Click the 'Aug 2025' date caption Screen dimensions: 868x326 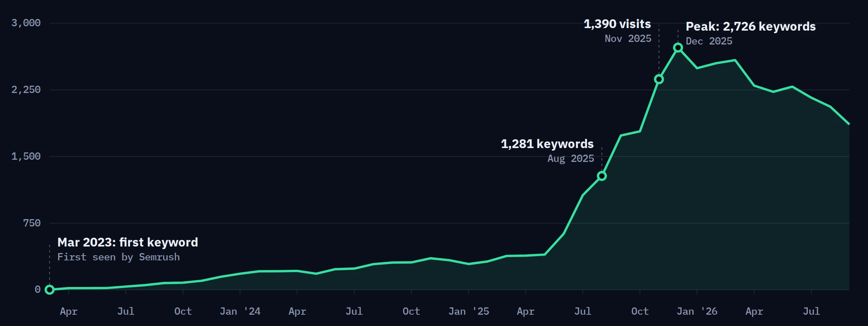(x=571, y=159)
